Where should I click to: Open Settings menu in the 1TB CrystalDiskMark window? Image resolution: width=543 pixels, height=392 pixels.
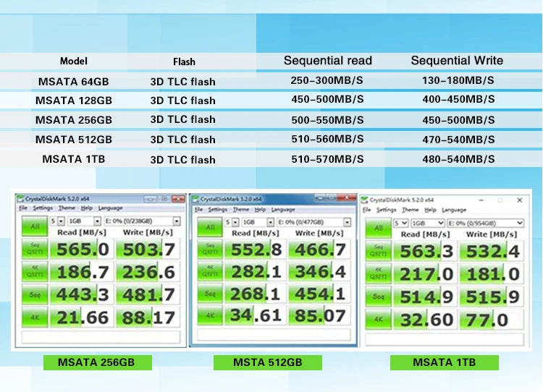(386, 210)
